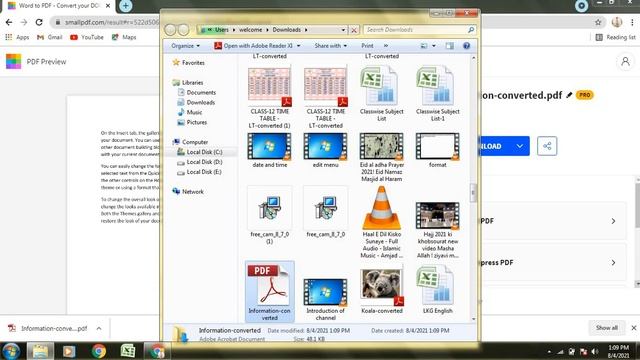Select Local Disk (E:)

[x=200, y=172]
